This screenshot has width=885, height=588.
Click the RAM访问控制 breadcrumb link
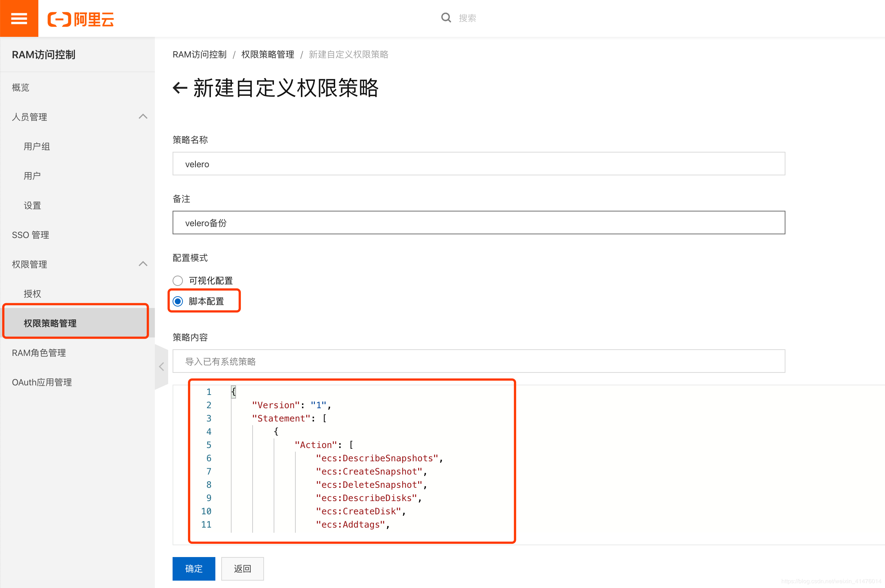pyautogui.click(x=199, y=55)
